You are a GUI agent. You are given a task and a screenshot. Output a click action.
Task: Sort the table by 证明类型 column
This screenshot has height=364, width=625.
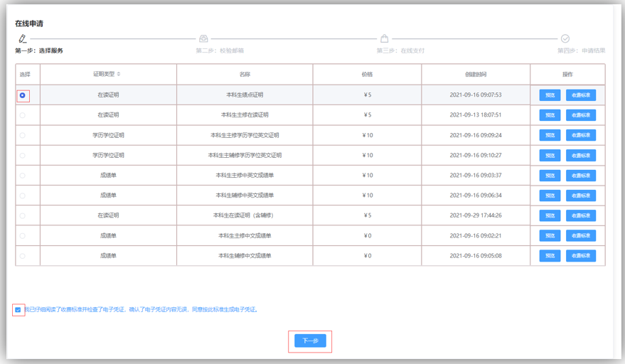click(119, 74)
